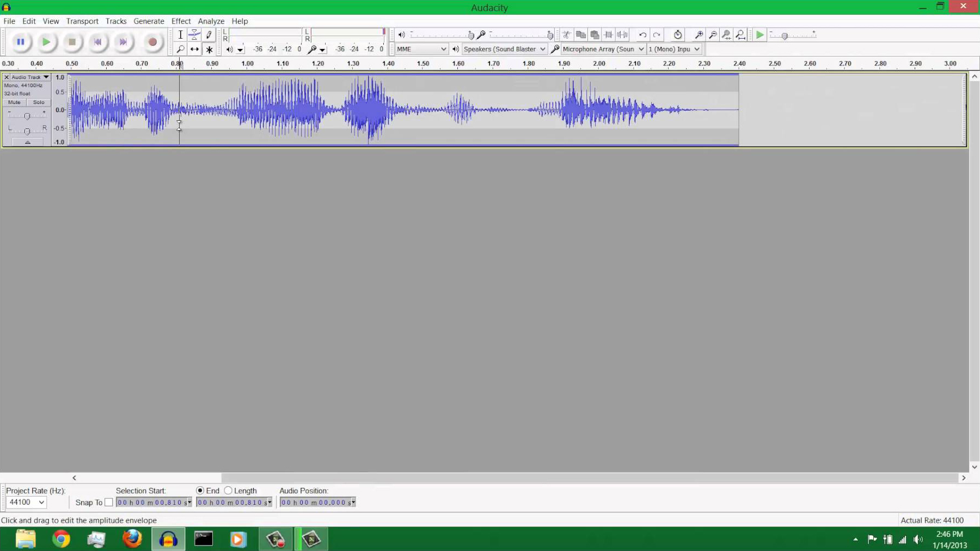Silence the selected audio
The width and height of the screenshot is (980, 551).
(622, 34)
